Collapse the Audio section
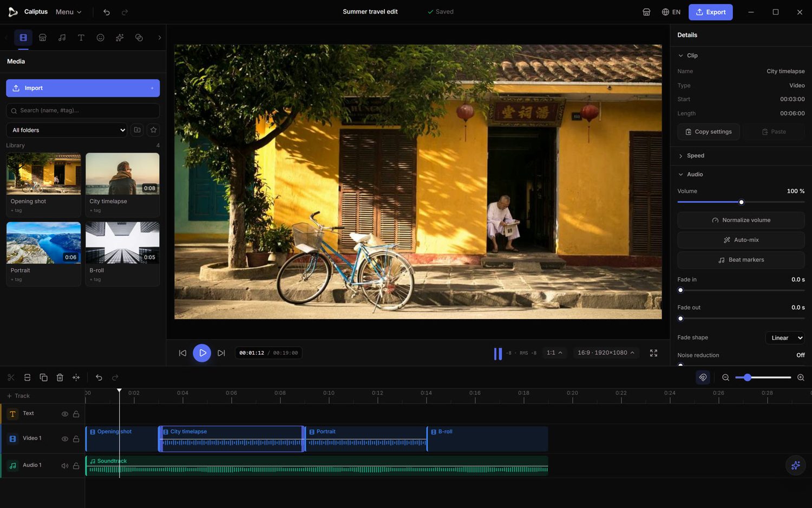Image resolution: width=812 pixels, height=508 pixels. pos(741,174)
